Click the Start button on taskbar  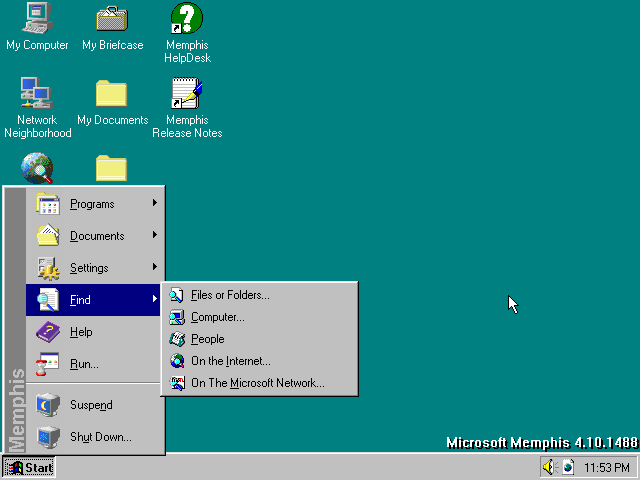tap(29, 467)
